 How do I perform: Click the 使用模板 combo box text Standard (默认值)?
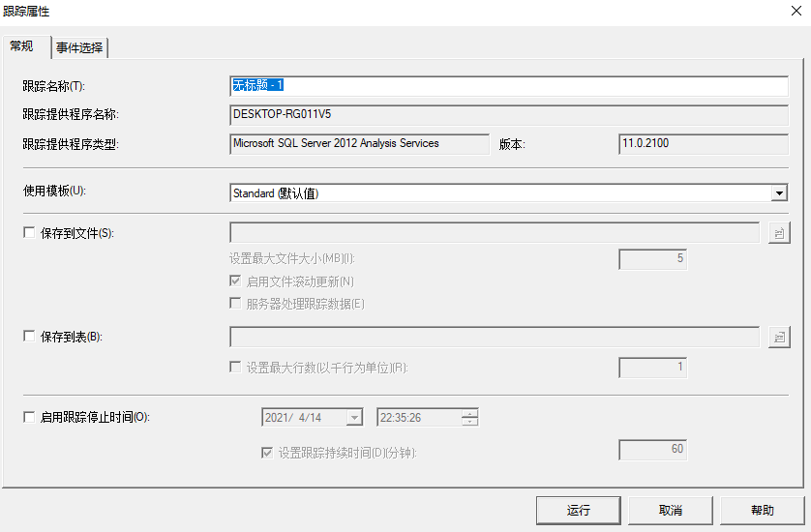(276, 193)
